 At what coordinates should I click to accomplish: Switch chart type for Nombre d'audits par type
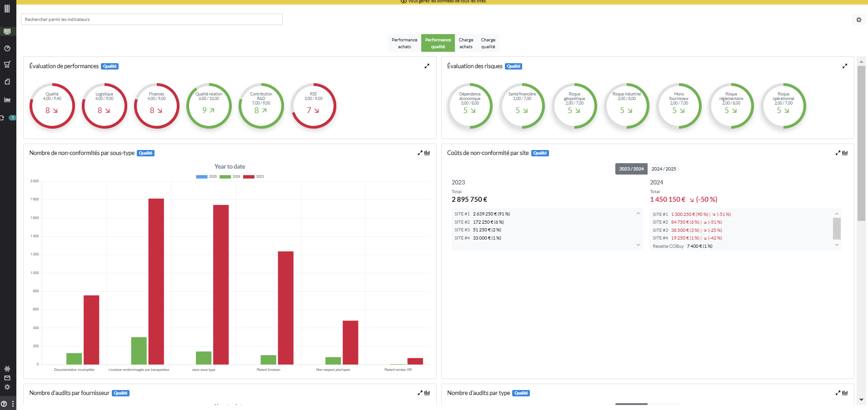[x=845, y=393]
